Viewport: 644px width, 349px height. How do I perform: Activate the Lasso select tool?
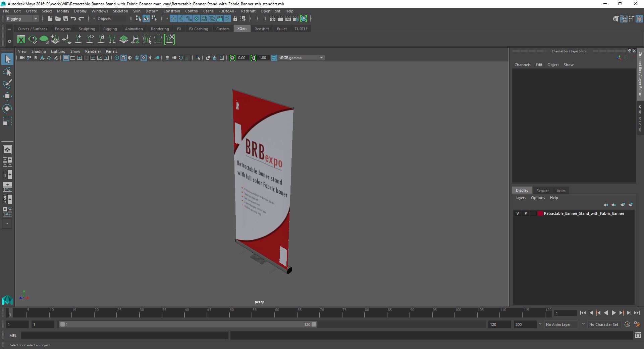click(x=7, y=72)
